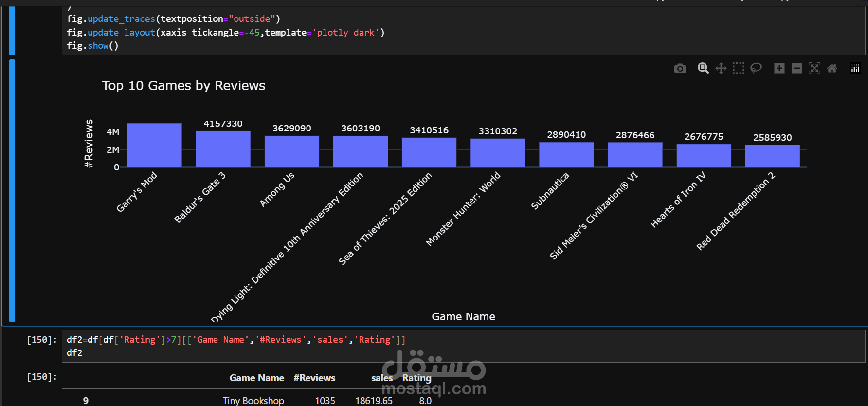
Task: Select the Lasso Select tool
Action: tap(756, 68)
